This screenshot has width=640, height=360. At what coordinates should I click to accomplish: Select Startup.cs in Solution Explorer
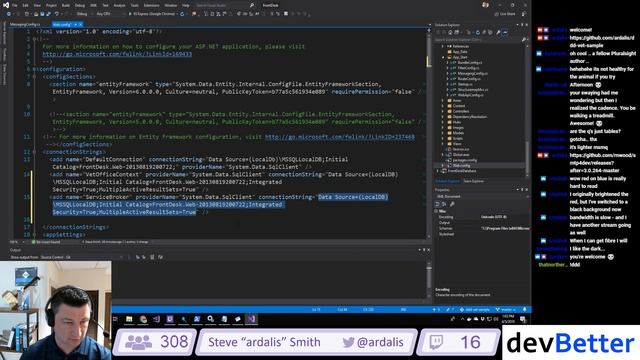[x=465, y=84]
